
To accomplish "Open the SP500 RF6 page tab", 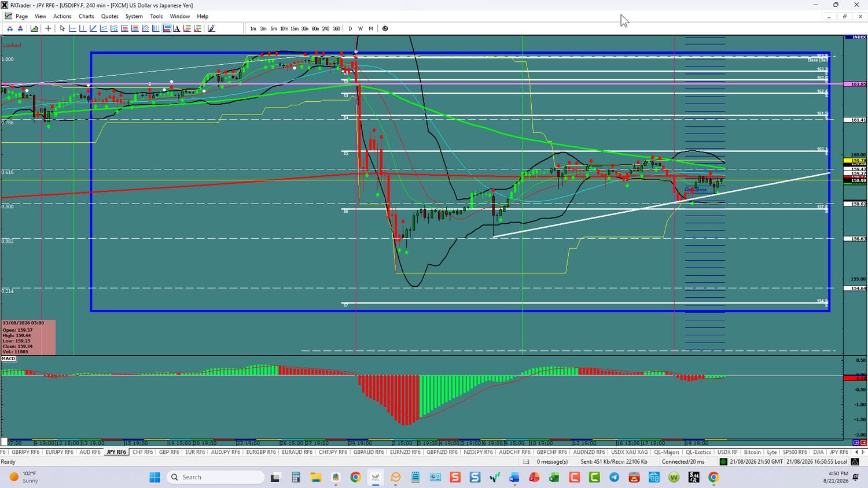I will (795, 452).
